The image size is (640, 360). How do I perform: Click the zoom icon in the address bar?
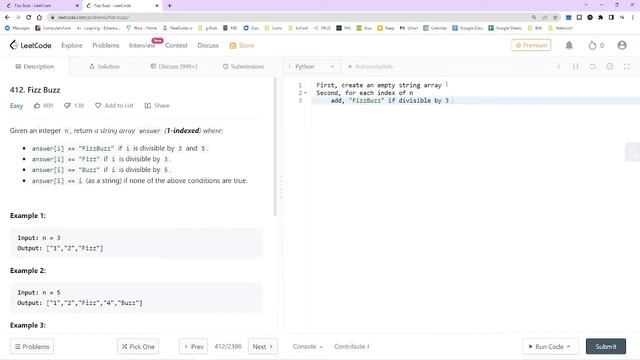[x=534, y=17]
